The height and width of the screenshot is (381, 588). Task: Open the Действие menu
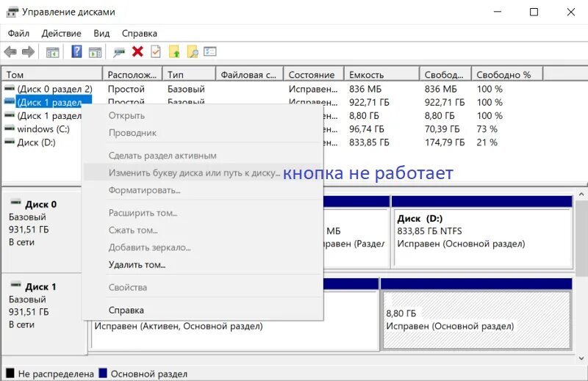(61, 33)
